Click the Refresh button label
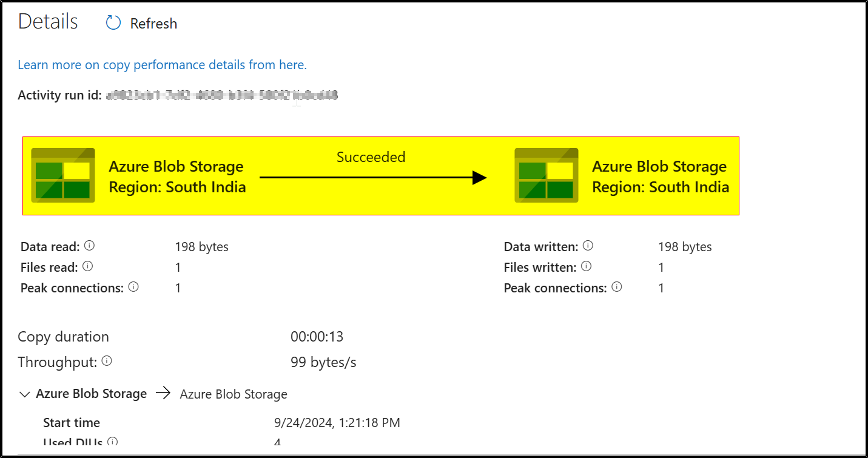868x458 pixels. coord(153,23)
